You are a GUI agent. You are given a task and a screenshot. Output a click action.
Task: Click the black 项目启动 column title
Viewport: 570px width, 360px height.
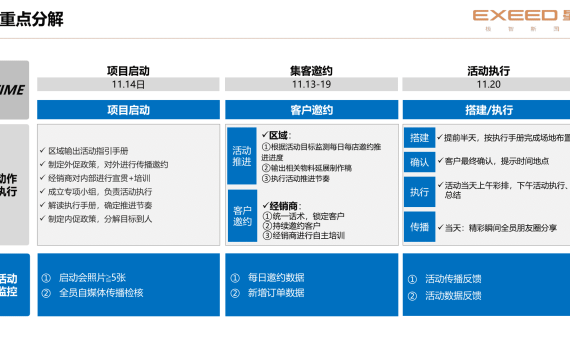click(x=128, y=71)
